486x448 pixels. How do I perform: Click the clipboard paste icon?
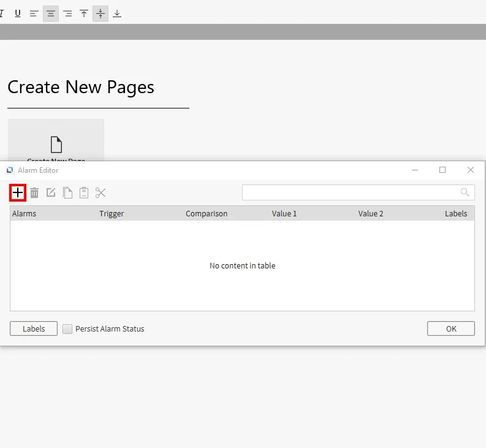(84, 192)
